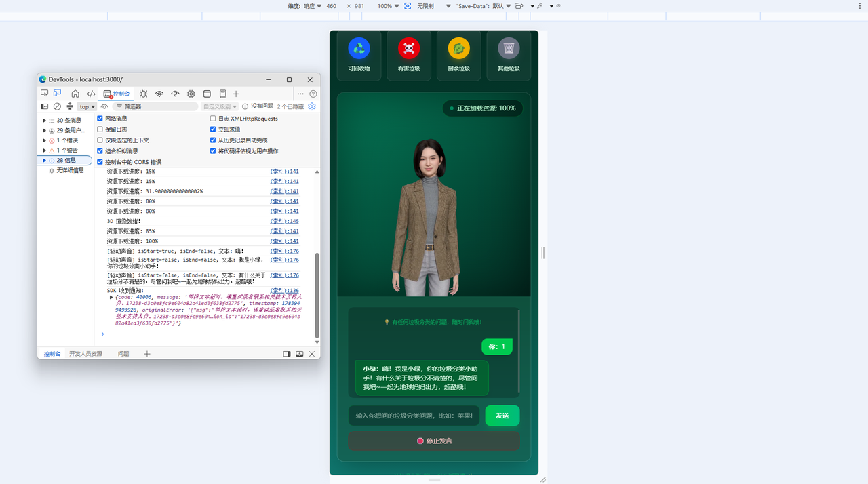Click the 停止发言 button

coord(434,441)
